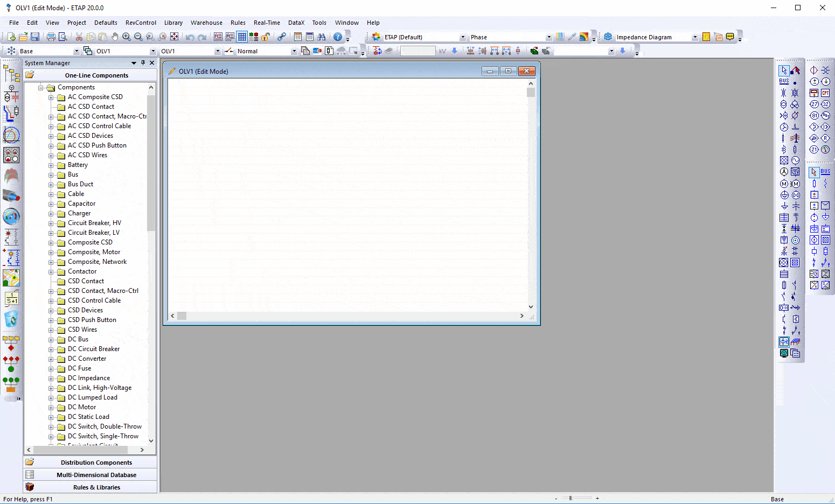The width and height of the screenshot is (835, 504).
Task: Toggle the toolbar lock padlock icon
Action: point(266,37)
